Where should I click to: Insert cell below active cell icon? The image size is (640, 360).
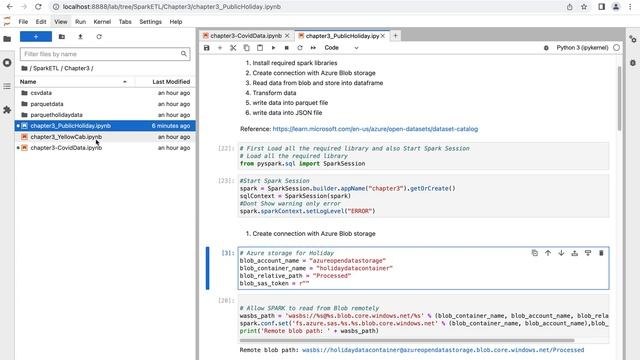click(588, 253)
